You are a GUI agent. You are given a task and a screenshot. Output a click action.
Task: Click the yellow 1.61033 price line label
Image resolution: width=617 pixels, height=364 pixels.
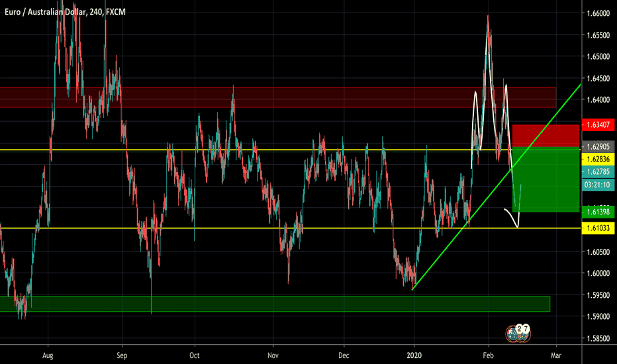pyautogui.click(x=598, y=228)
